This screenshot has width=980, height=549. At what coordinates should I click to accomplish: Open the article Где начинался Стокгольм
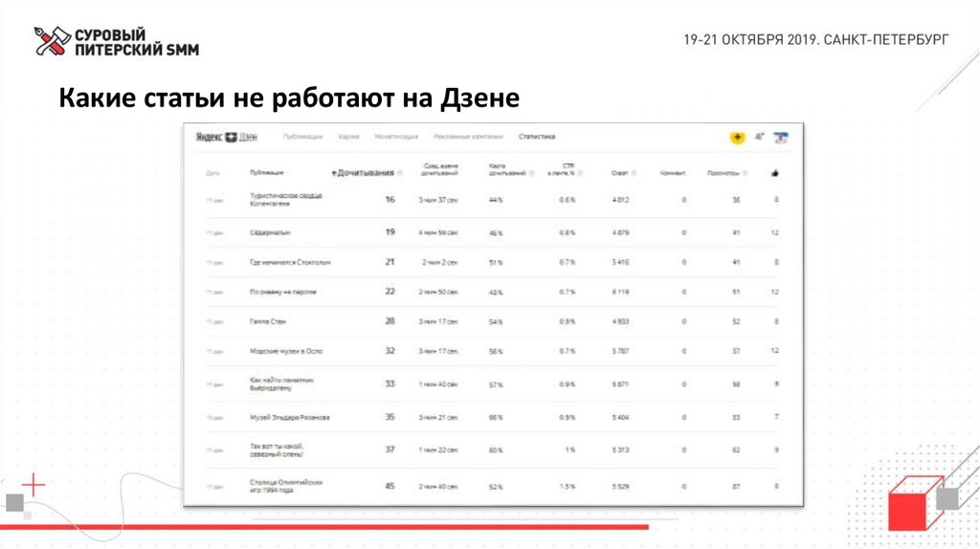(x=290, y=262)
